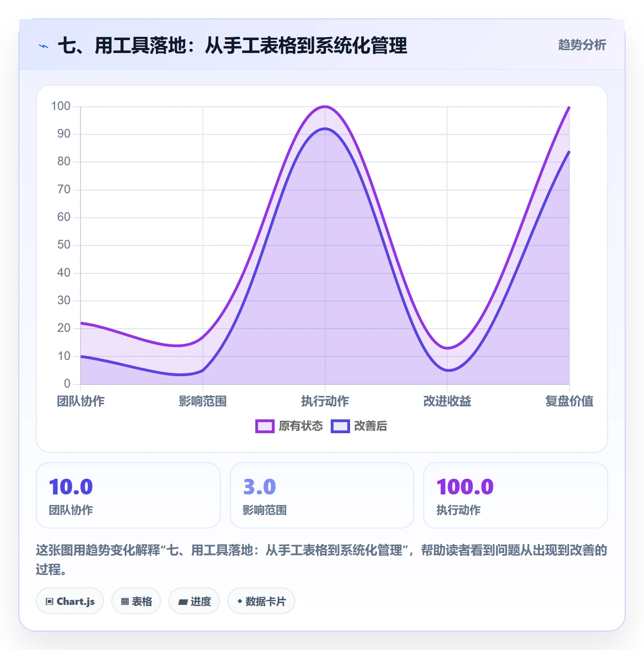Click the 趋势分析 label in the header
The image size is (644, 650).
(582, 45)
